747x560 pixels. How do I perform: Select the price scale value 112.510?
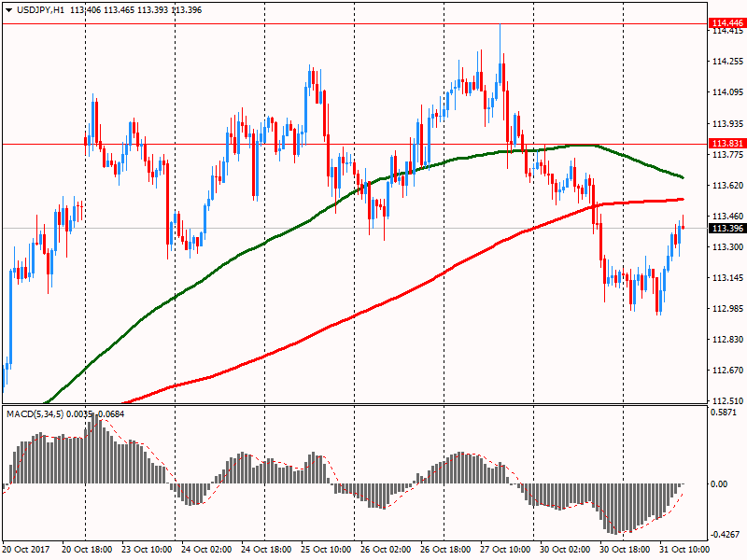point(727,401)
